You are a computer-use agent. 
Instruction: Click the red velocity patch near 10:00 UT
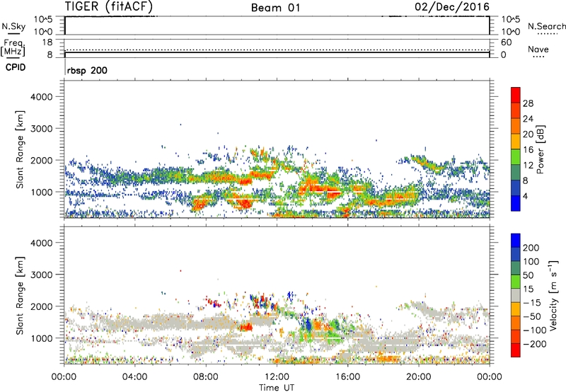pyautogui.click(x=246, y=328)
